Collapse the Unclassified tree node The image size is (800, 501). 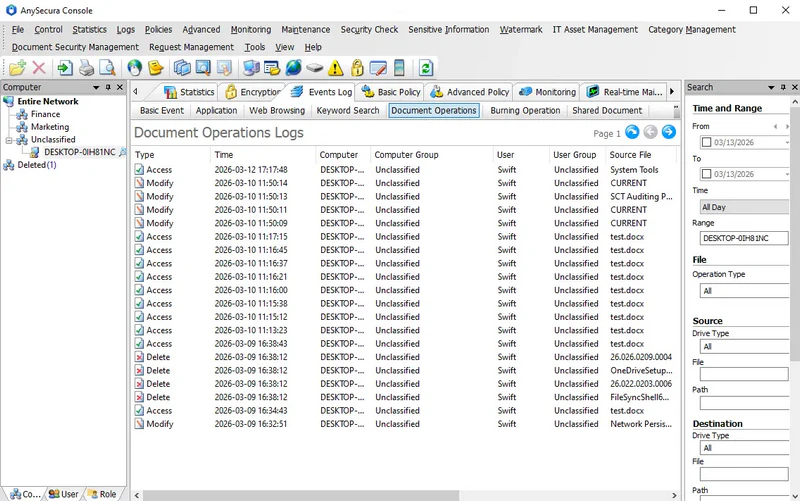[x=9, y=140]
